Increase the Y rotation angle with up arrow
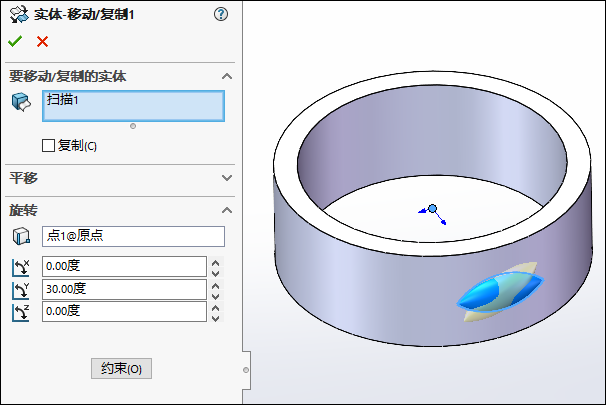 pyautogui.click(x=216, y=286)
